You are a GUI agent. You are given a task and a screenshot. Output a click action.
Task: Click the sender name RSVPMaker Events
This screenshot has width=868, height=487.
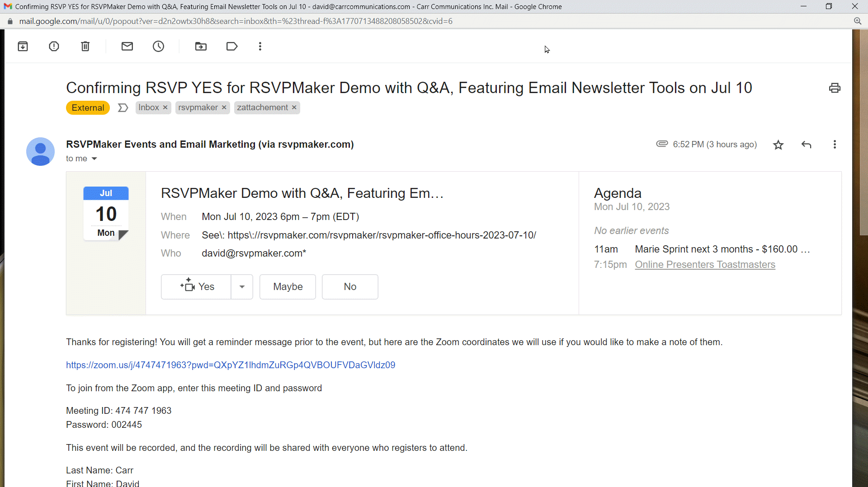210,144
